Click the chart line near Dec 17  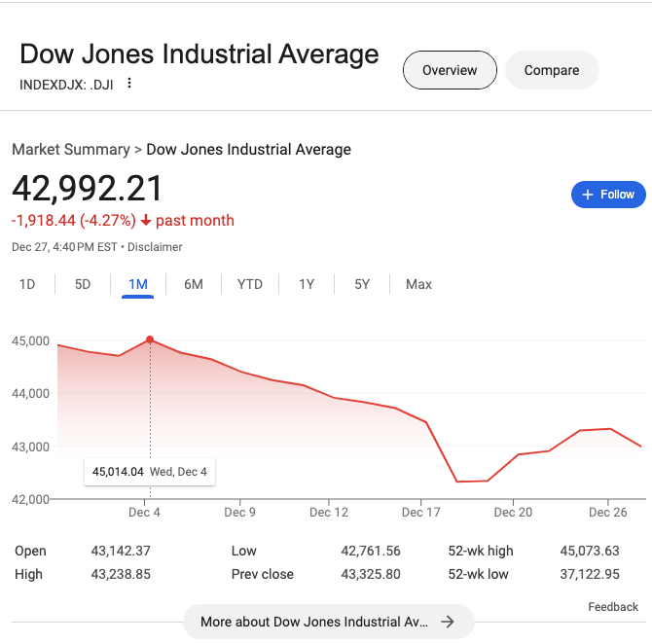[x=427, y=421]
